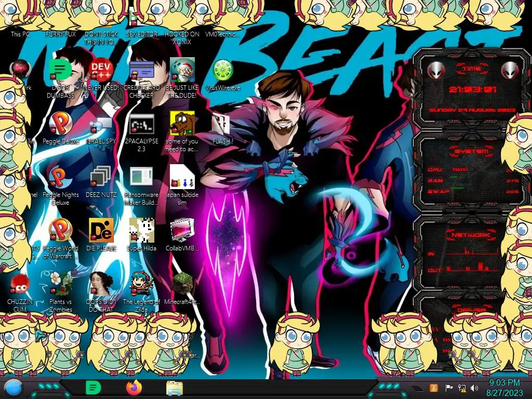The width and height of the screenshot is (532, 399).
Task: Click the network OUT graph in widget
Action: [472, 268]
